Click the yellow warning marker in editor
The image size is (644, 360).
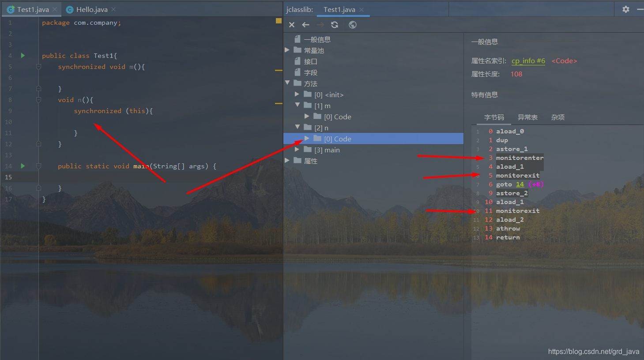(x=279, y=21)
